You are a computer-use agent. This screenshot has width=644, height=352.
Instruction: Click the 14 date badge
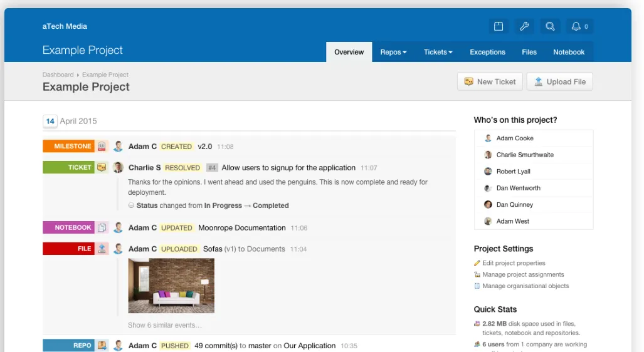tap(50, 121)
